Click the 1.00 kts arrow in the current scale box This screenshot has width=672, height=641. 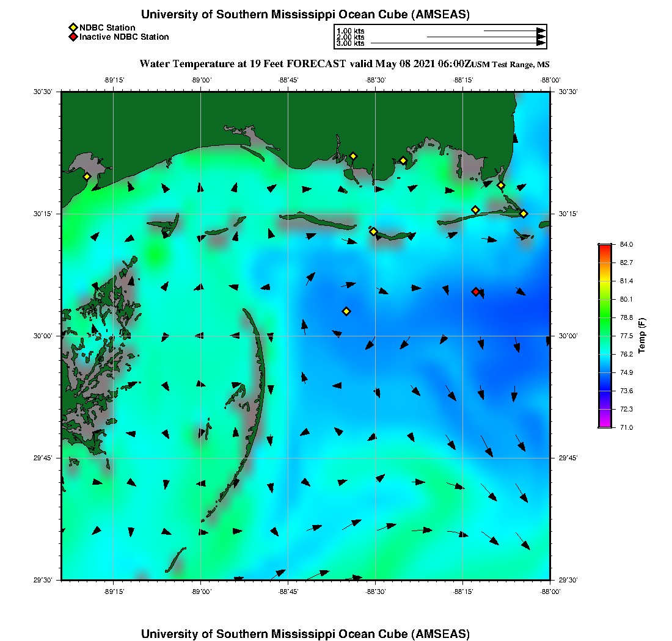[514, 31]
